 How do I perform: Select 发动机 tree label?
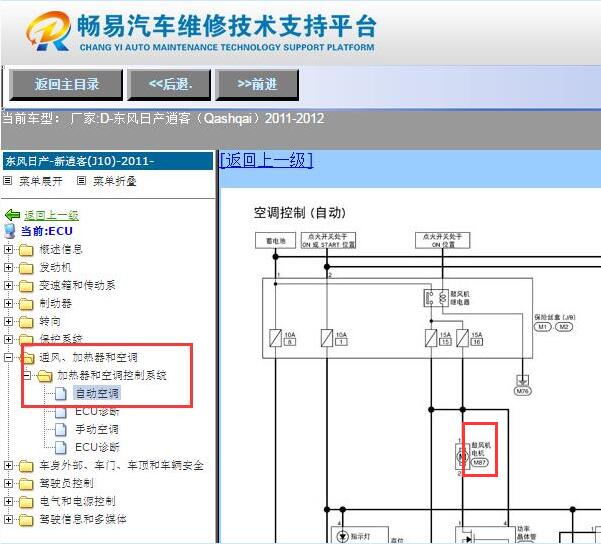click(55, 268)
